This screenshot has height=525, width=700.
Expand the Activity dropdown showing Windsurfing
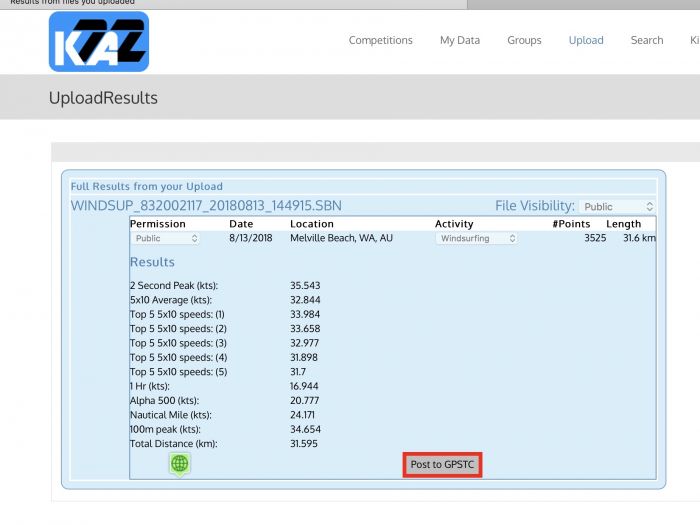[476, 239]
